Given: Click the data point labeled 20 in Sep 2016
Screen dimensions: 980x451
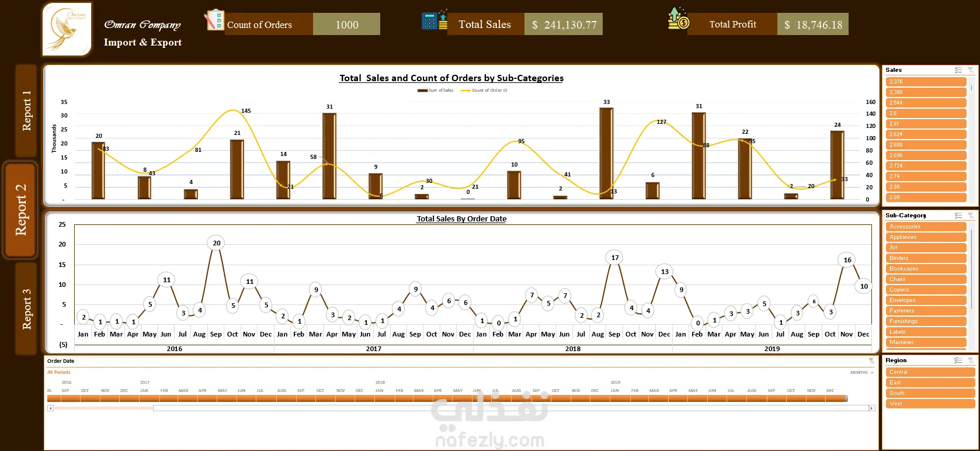Looking at the screenshot, I should pyautogui.click(x=217, y=243).
